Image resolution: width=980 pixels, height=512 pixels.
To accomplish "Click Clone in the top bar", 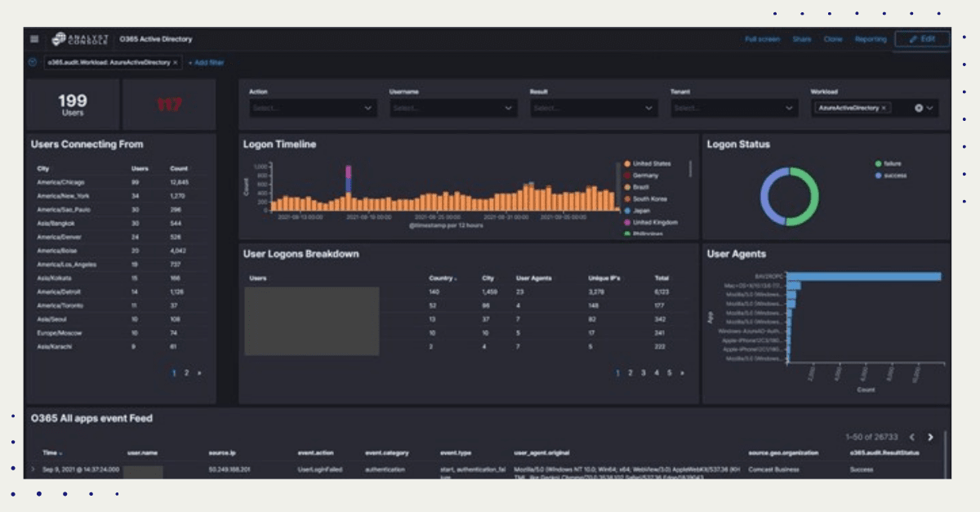I will (832, 39).
